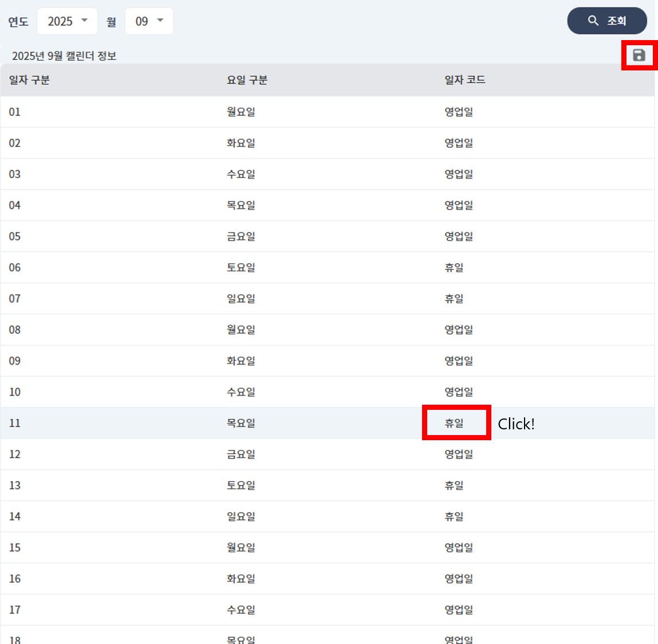
Task: Open the 월 09 dropdown
Action: (149, 21)
